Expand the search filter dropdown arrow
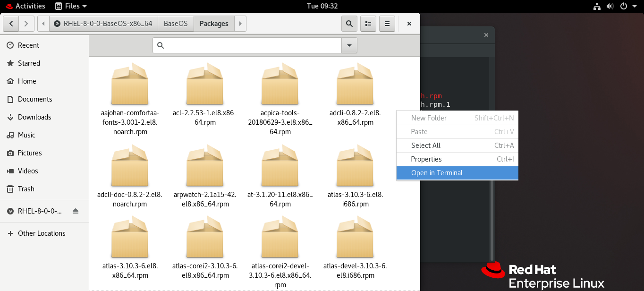 [x=349, y=45]
